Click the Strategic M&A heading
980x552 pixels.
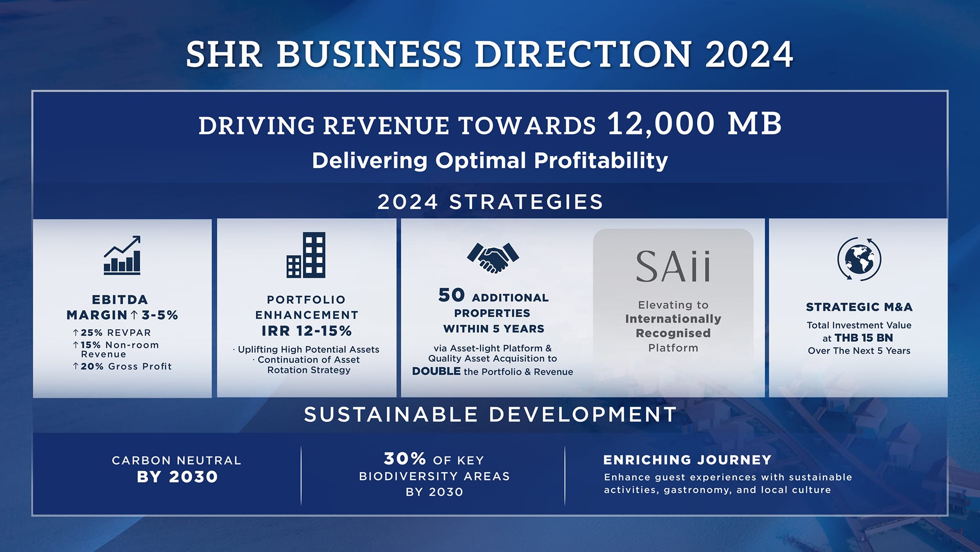click(x=859, y=307)
